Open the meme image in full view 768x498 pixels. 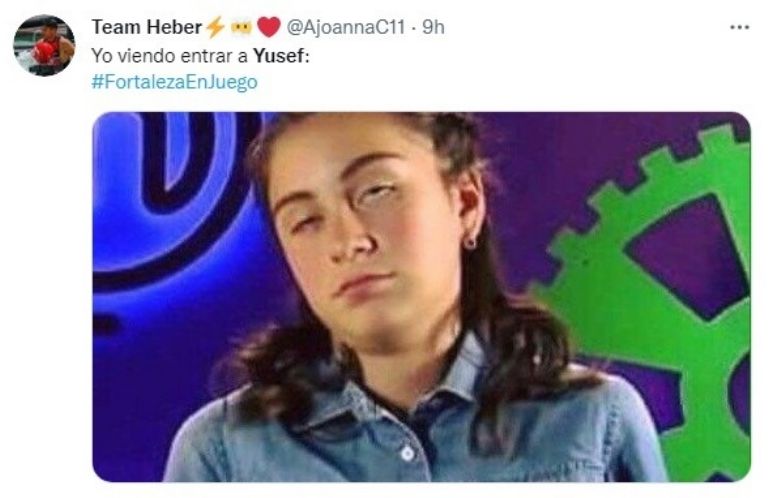pyautogui.click(x=421, y=297)
